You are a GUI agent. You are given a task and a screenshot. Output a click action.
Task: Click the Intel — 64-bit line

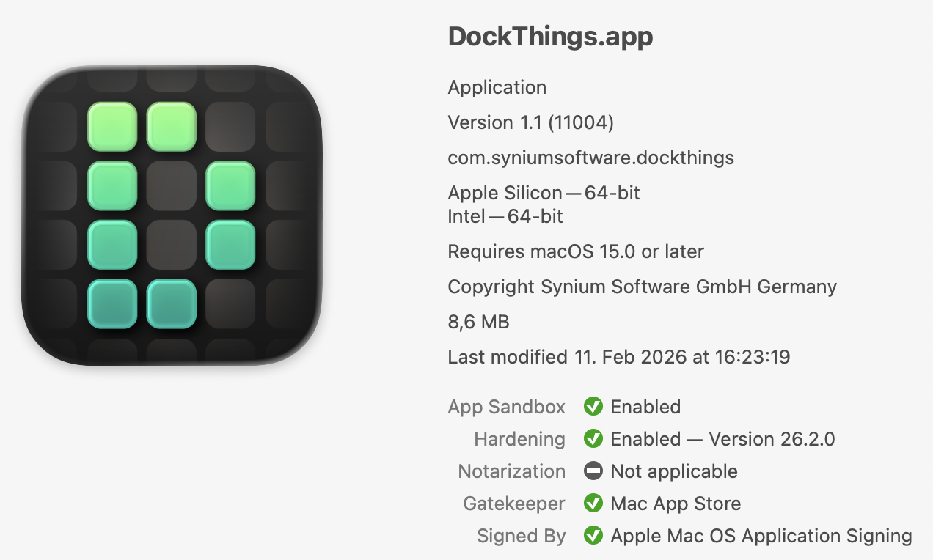click(505, 216)
